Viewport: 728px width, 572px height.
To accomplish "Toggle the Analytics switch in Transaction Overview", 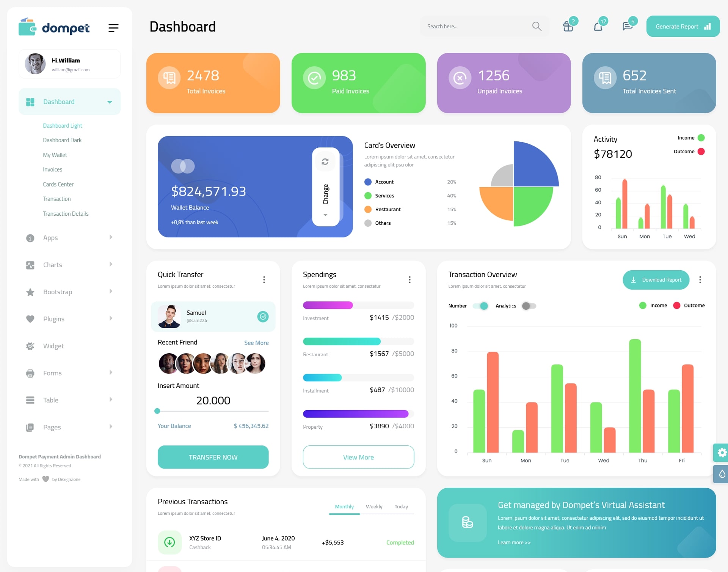I will 528,306.
